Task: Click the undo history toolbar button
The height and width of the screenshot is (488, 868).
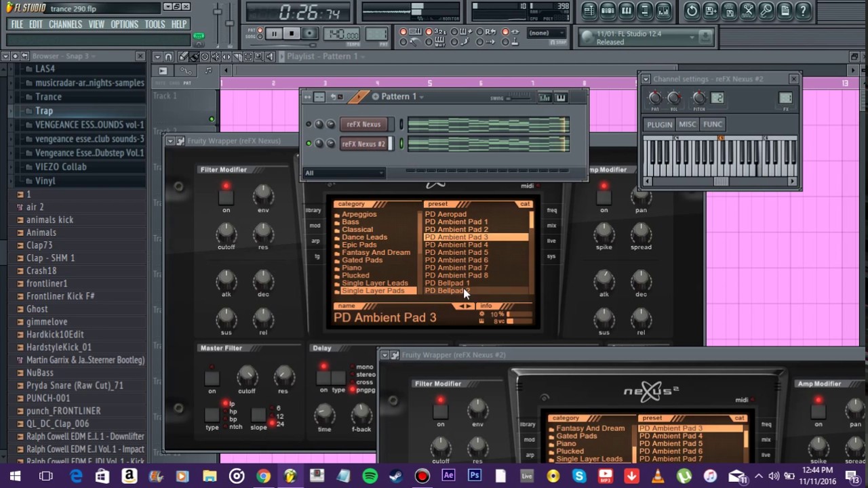Action: [692, 10]
